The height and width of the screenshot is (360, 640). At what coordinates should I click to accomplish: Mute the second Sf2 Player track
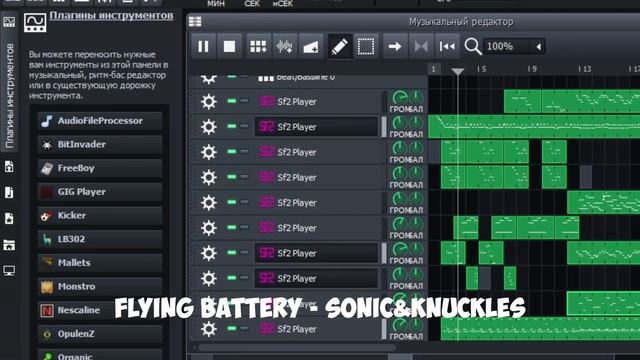pyautogui.click(x=232, y=126)
